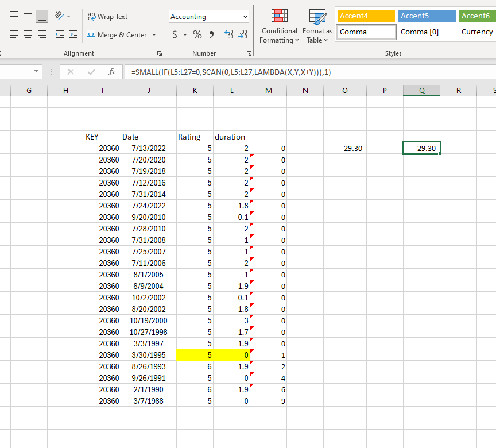This screenshot has width=496, height=448.
Task: Select column M value 4
Action: point(268,378)
